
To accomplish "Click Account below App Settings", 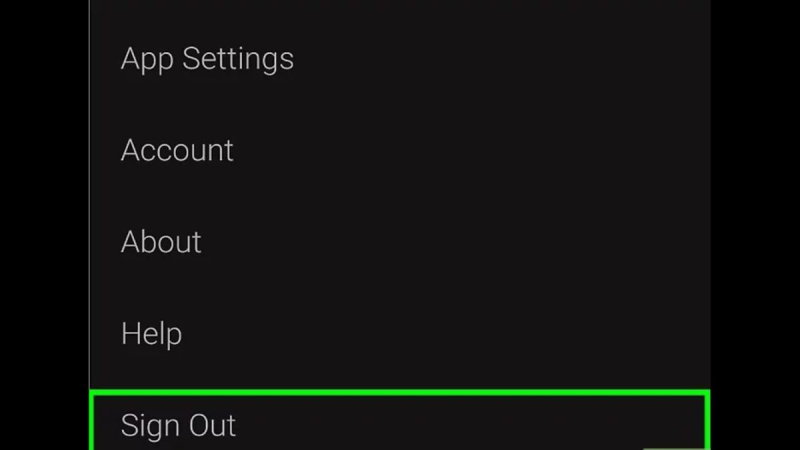I will 177,150.
